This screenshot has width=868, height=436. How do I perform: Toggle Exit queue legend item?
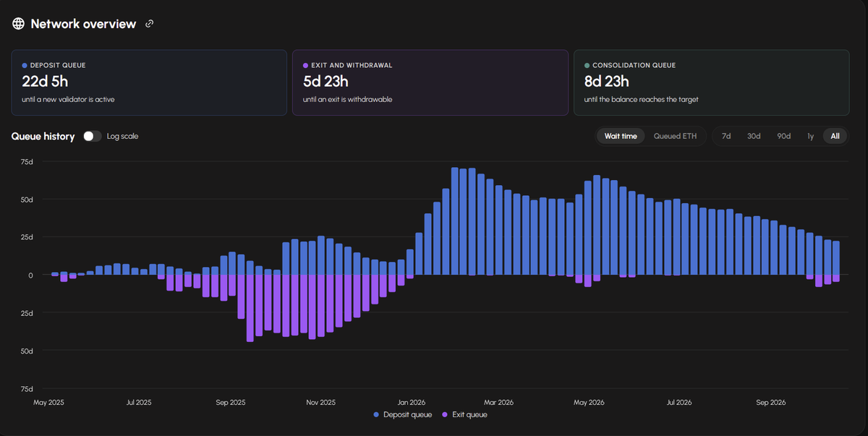pos(464,414)
